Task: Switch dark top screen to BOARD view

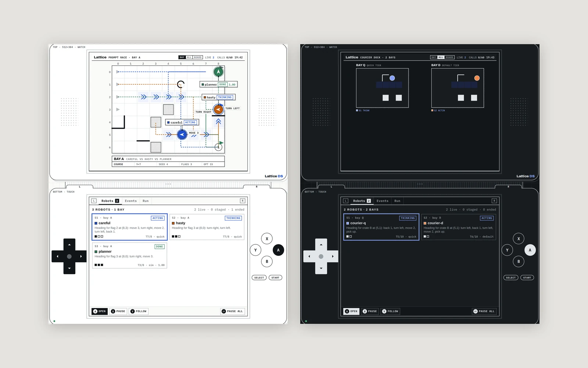Action: click(449, 57)
